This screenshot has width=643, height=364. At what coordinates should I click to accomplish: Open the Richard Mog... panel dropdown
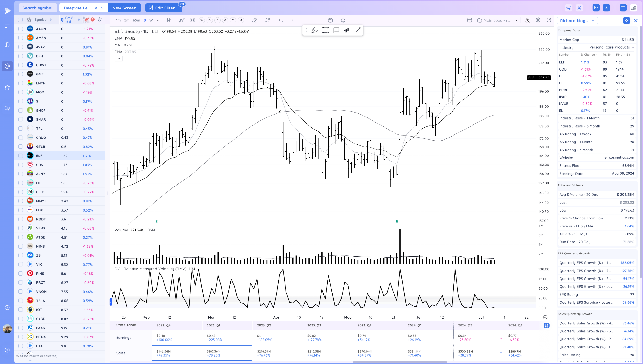pos(577,21)
